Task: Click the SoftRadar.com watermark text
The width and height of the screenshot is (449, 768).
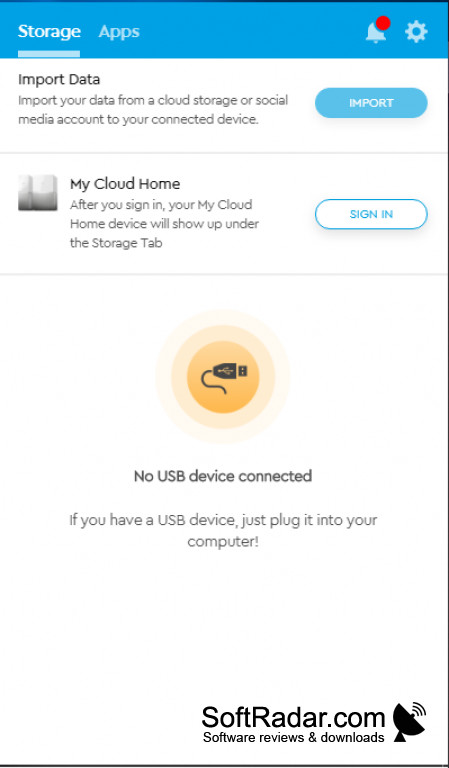Action: point(293,718)
